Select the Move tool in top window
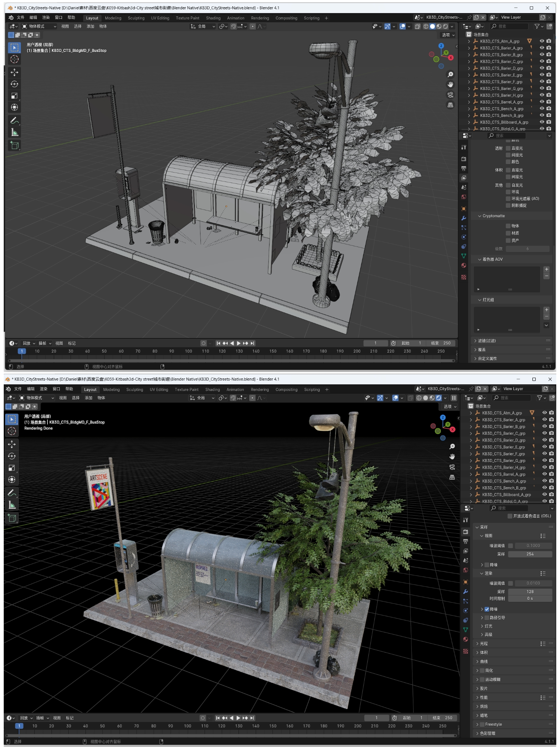The width and height of the screenshot is (560, 747). click(x=15, y=72)
